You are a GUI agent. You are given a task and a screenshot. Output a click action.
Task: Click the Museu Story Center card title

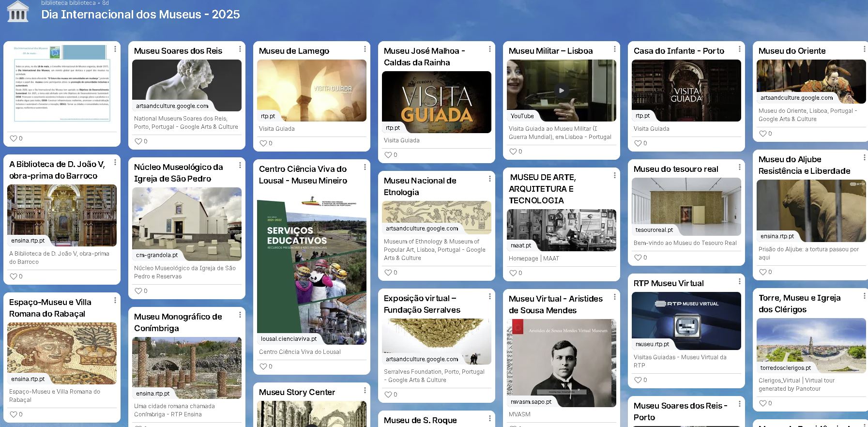click(297, 392)
